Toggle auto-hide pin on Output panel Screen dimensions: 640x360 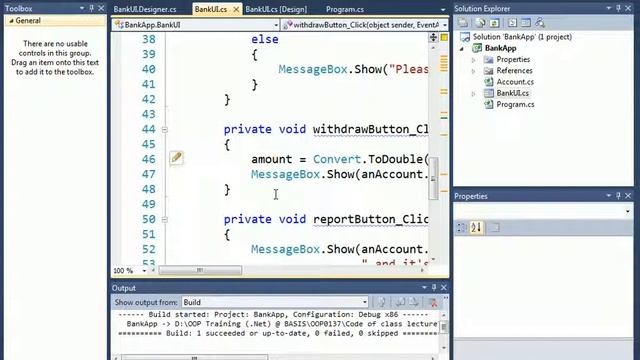(x=434, y=288)
